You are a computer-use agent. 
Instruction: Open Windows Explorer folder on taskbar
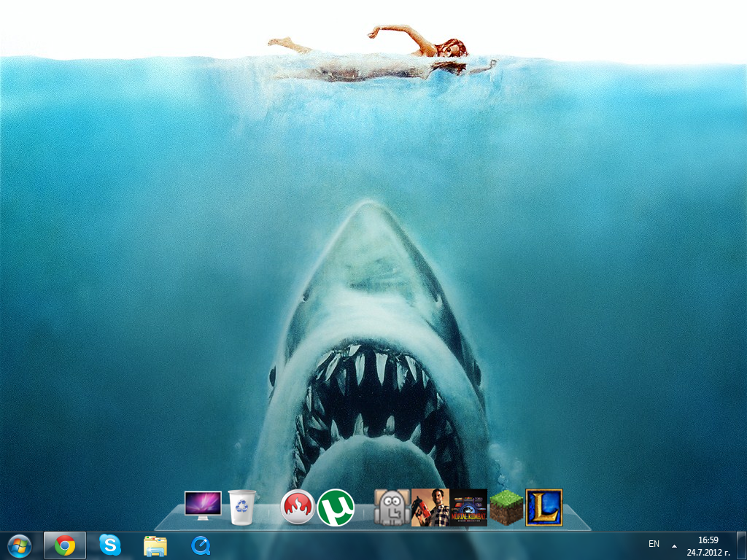point(155,546)
